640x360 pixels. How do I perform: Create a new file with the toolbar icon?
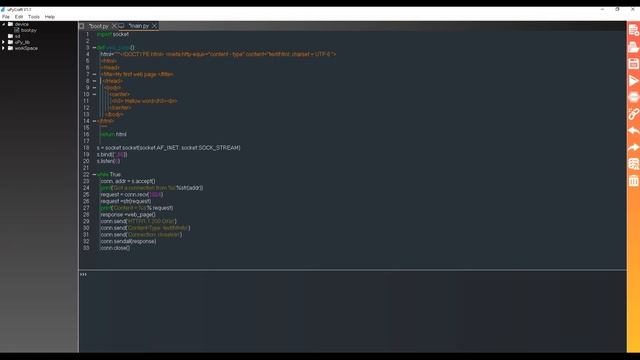pos(633,30)
